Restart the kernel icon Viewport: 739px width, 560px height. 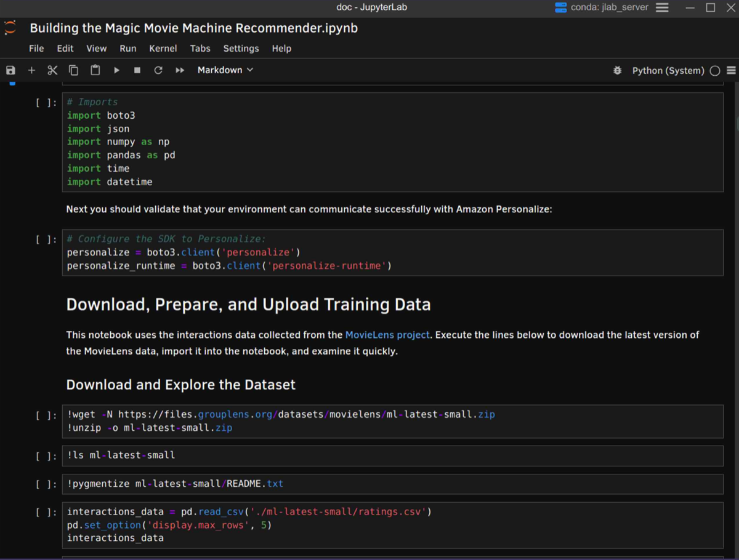[x=158, y=70]
